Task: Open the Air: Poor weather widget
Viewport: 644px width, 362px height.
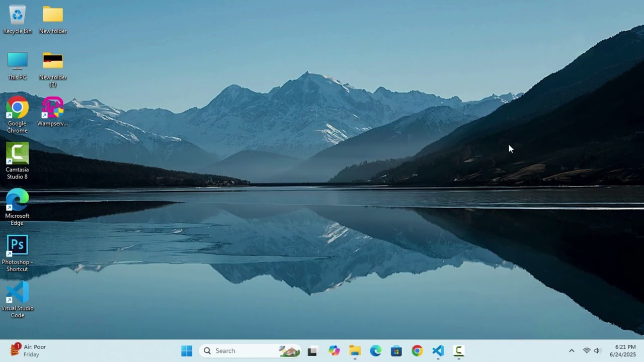Action: (29, 350)
